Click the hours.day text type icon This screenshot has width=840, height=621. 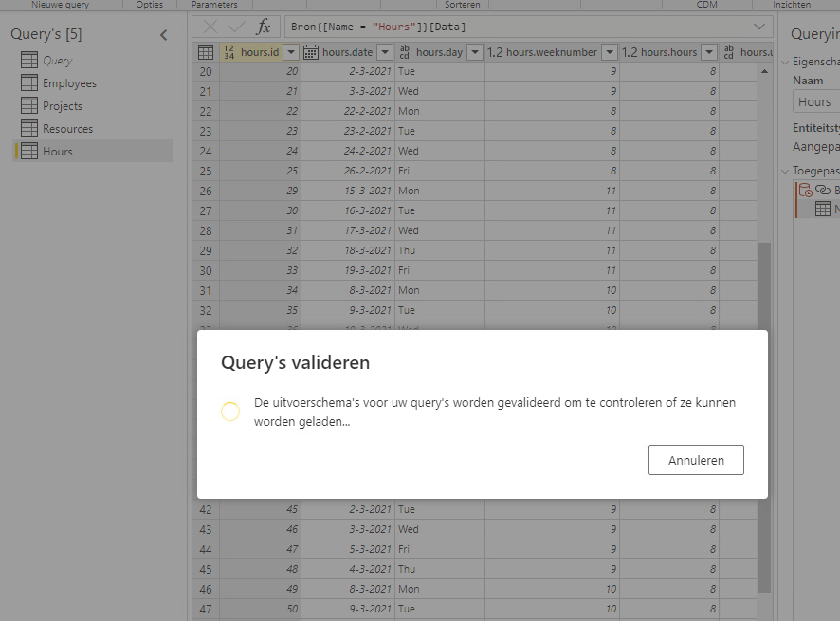pos(405,52)
